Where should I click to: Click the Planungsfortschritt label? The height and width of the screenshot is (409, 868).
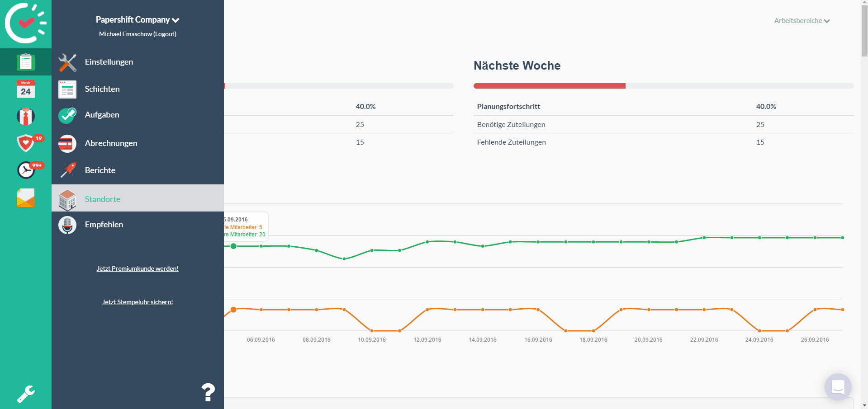tap(508, 107)
